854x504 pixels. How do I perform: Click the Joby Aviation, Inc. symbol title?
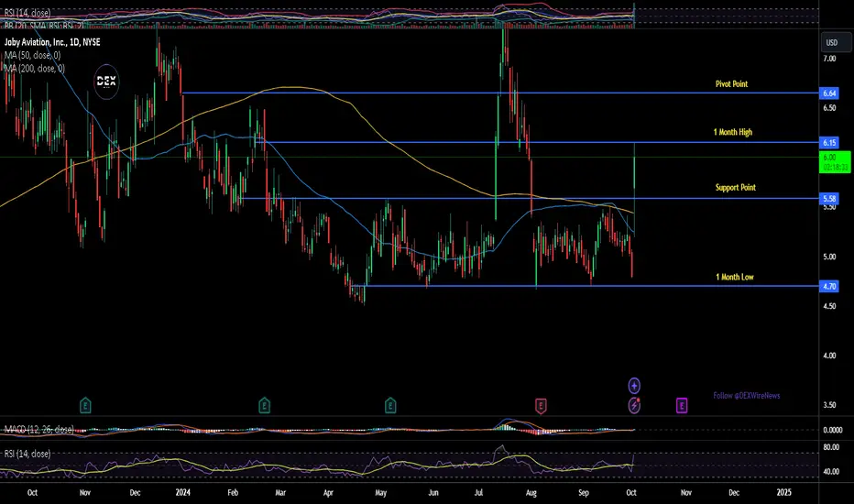[52, 42]
